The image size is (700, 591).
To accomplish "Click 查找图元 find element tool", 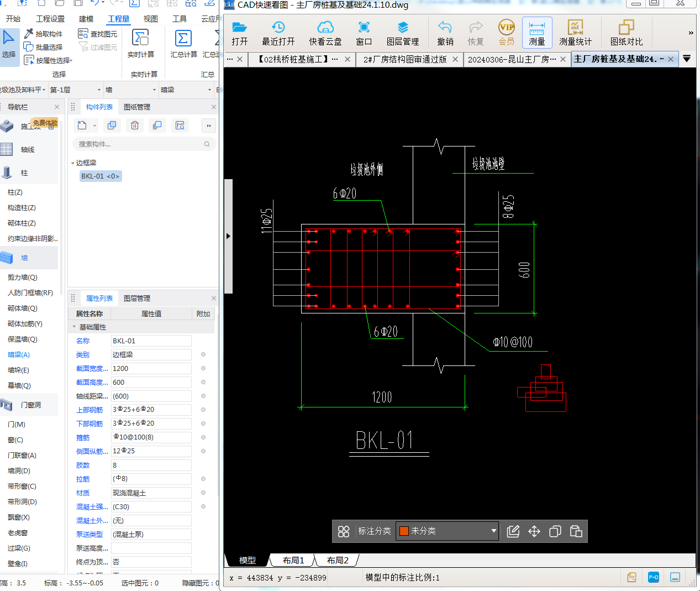I will (x=98, y=34).
